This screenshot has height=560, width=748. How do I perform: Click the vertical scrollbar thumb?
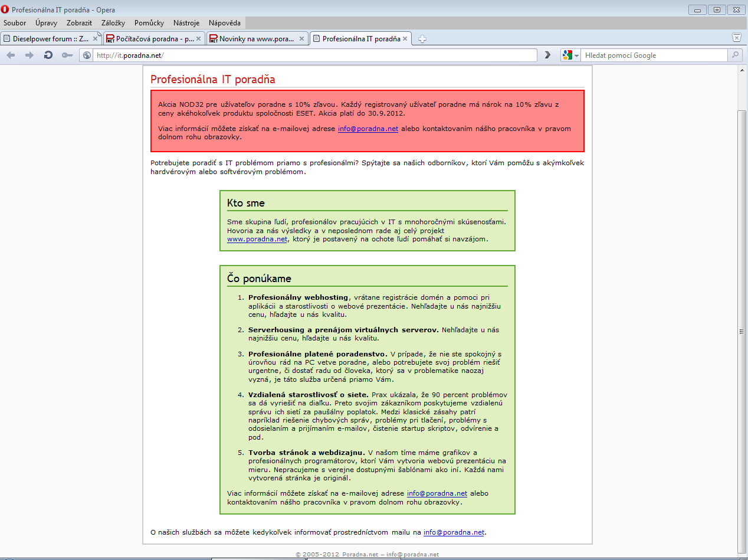743,332
